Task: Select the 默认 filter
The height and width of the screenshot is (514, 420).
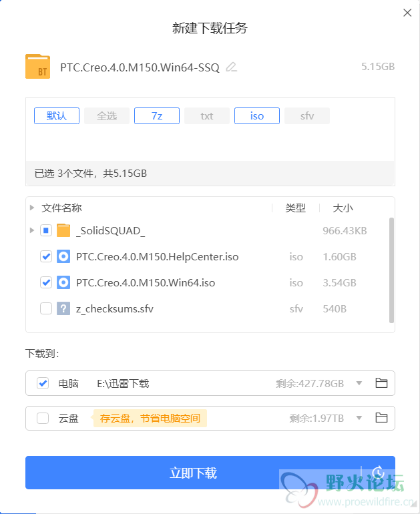Action: click(57, 115)
